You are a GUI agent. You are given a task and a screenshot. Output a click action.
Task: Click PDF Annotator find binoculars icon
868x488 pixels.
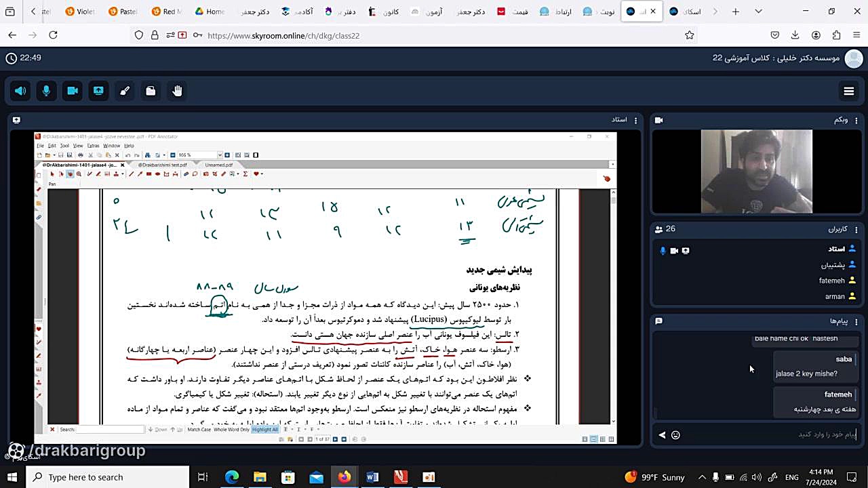click(x=147, y=155)
